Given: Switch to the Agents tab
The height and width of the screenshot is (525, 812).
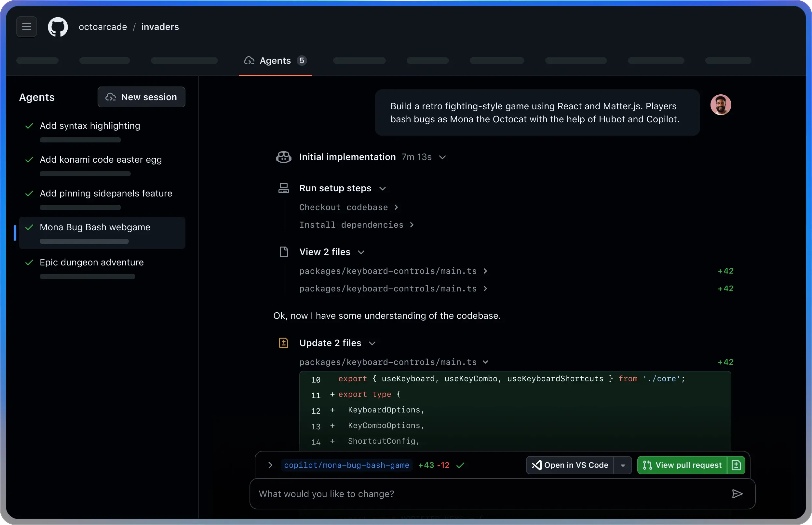Looking at the screenshot, I should 275,61.
